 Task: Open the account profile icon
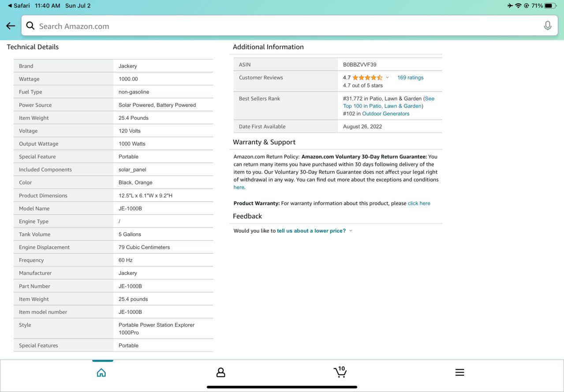click(x=221, y=373)
